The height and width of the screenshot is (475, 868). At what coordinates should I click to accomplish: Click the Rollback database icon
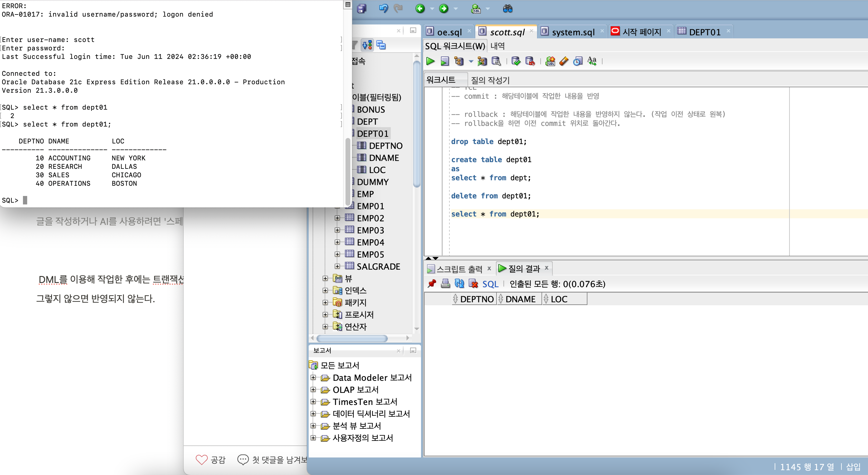pyautogui.click(x=530, y=61)
